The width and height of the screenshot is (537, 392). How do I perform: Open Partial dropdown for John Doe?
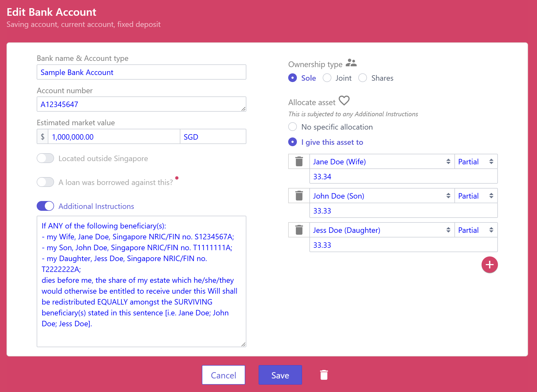click(476, 196)
